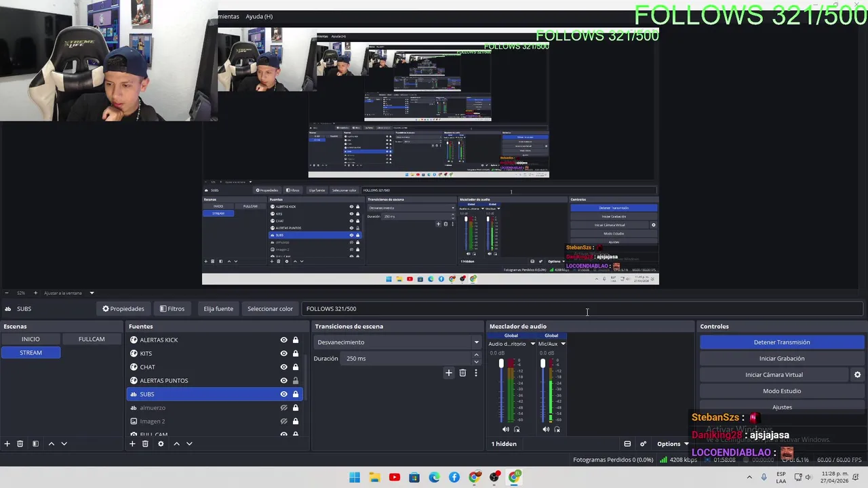Click the Imagen 2 image source icon
868x488 pixels.
(134, 421)
